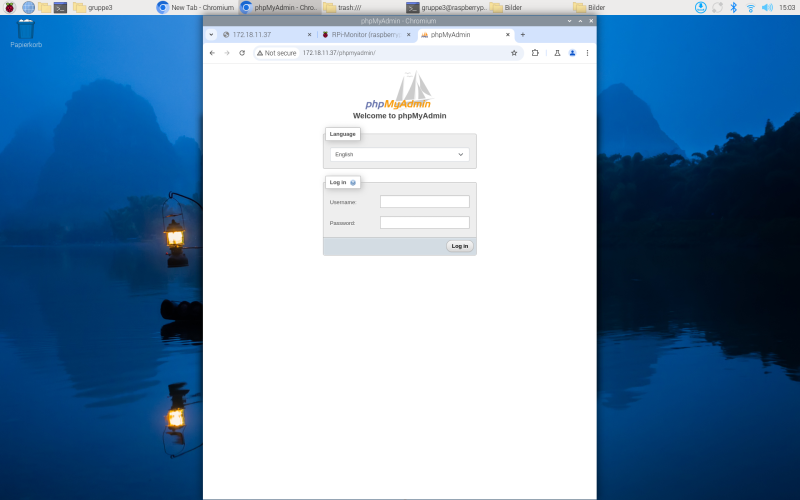Open the Chromium profile avatar
The height and width of the screenshot is (500, 800).
572,53
